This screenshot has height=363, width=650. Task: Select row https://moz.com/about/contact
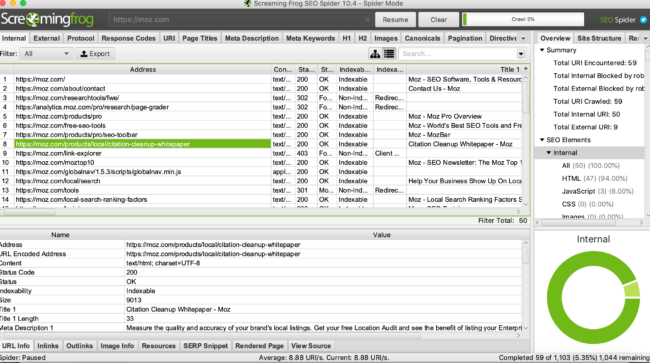point(261,89)
